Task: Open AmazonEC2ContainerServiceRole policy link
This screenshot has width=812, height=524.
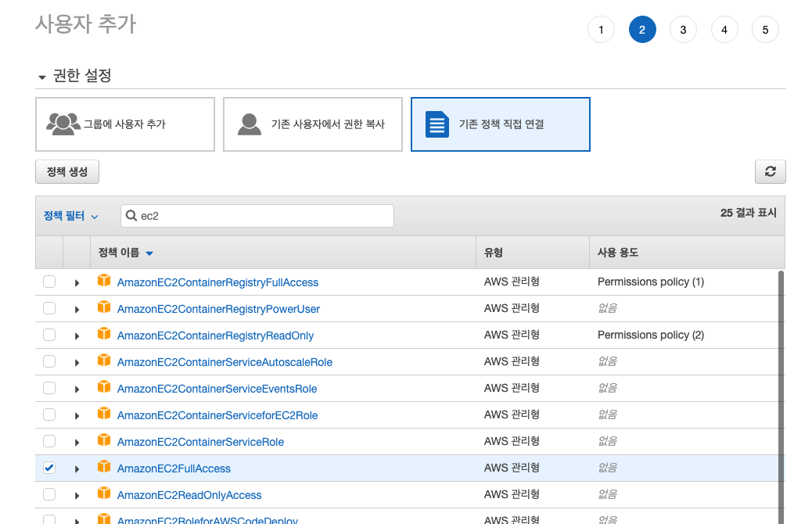Action: click(x=200, y=442)
